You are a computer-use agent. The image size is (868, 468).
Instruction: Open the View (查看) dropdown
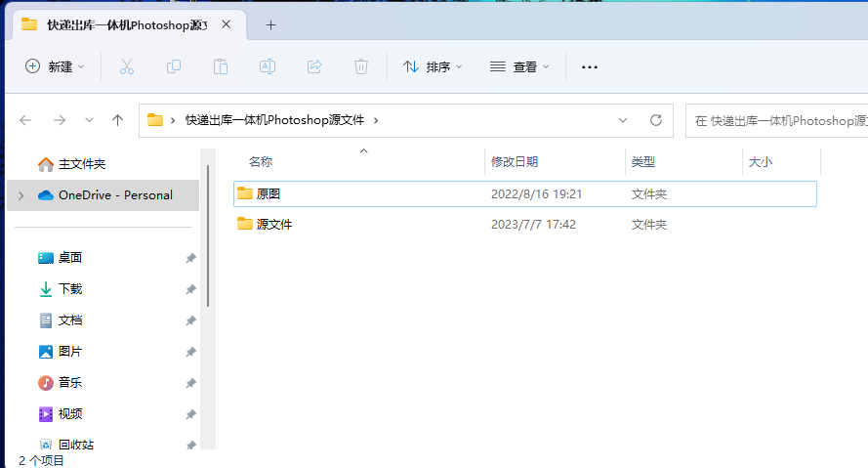click(x=519, y=67)
